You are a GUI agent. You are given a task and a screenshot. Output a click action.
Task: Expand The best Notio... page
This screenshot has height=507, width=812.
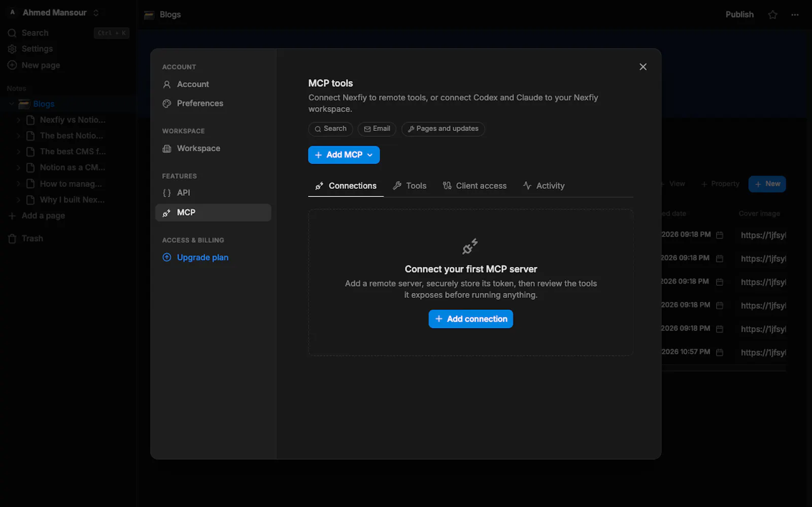[18, 136]
